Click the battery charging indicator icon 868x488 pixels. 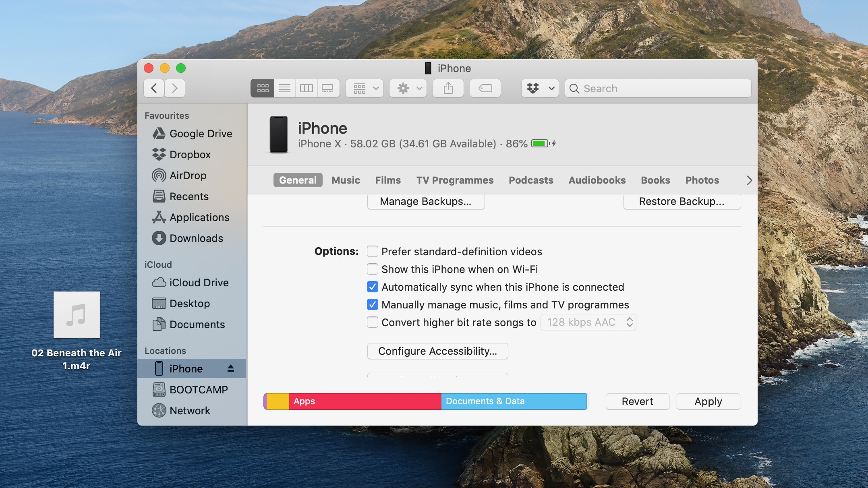[543, 143]
